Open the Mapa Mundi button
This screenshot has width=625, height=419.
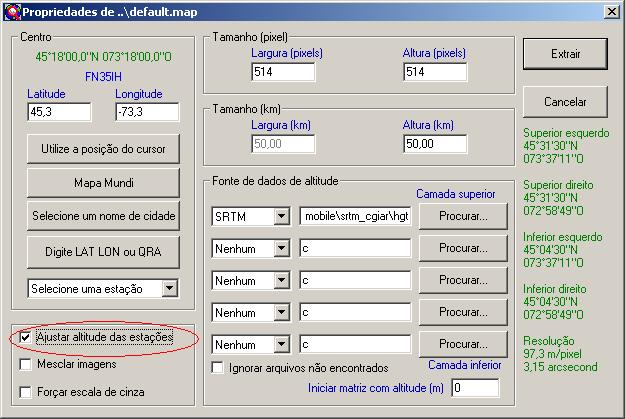pyautogui.click(x=103, y=183)
